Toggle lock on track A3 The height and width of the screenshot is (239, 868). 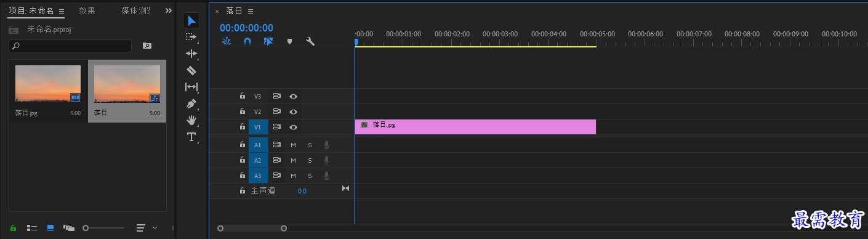(x=242, y=176)
